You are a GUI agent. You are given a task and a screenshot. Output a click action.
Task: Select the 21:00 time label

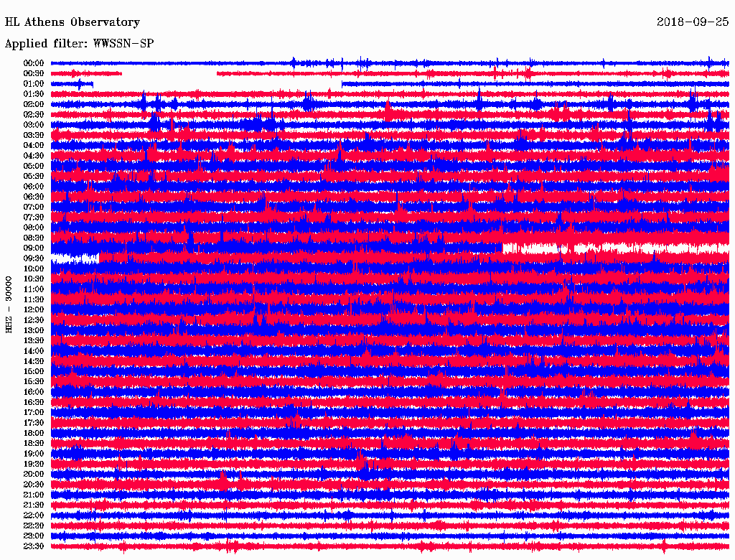34,495
